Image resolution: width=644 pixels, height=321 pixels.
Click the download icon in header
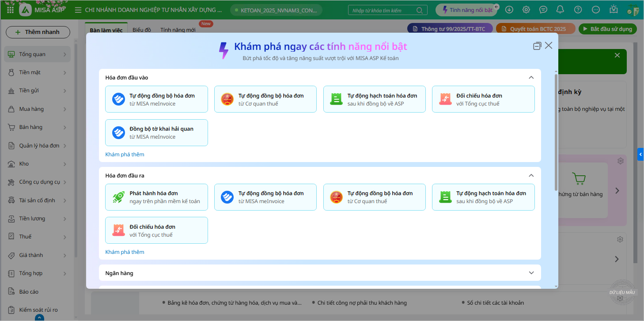509,10
